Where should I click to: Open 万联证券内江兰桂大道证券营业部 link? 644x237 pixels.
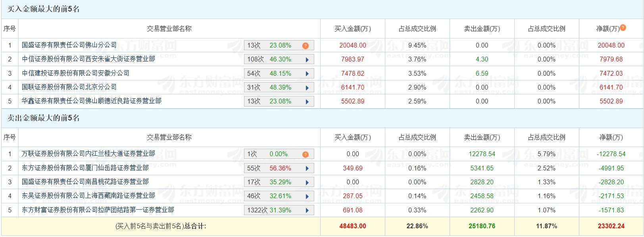point(88,154)
